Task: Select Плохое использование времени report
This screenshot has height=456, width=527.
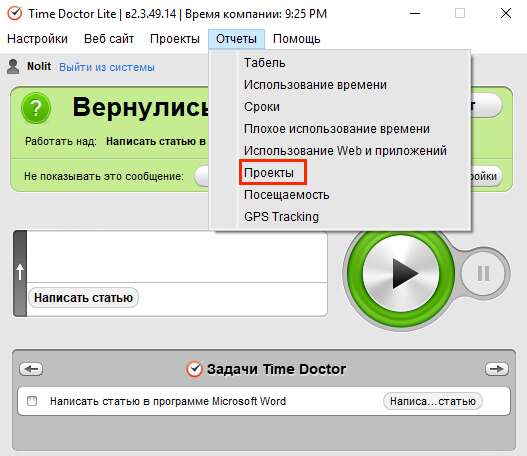Action: pos(337,129)
